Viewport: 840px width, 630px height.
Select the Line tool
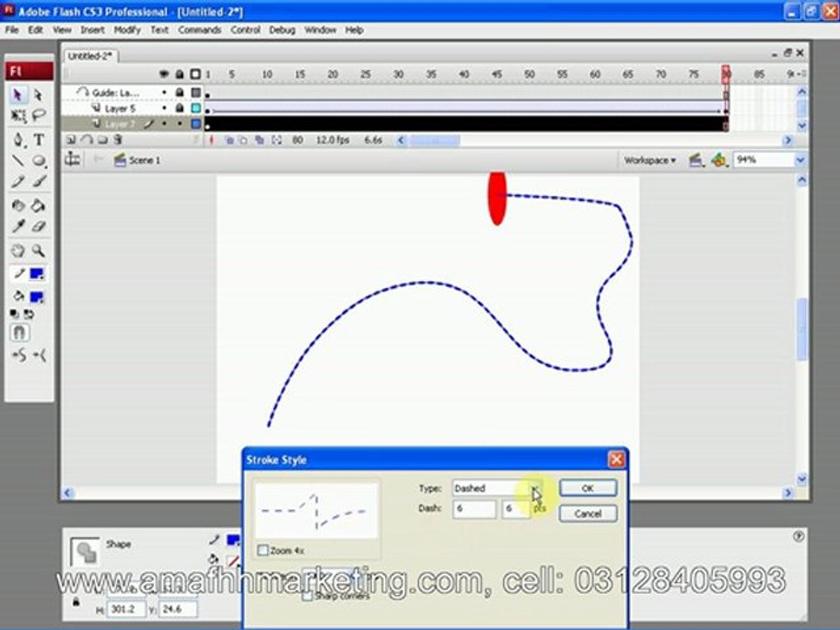pyautogui.click(x=17, y=160)
